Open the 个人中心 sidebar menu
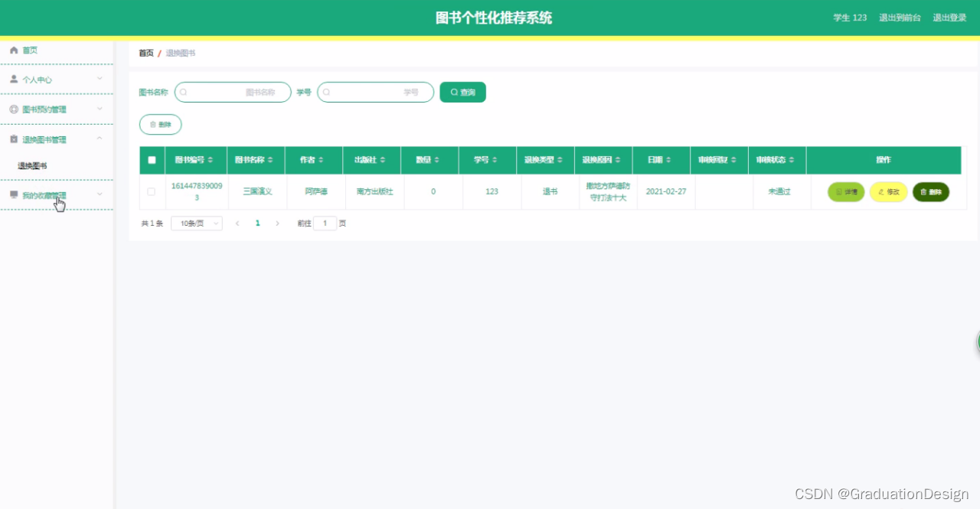Image resolution: width=980 pixels, height=509 pixels. click(57, 80)
